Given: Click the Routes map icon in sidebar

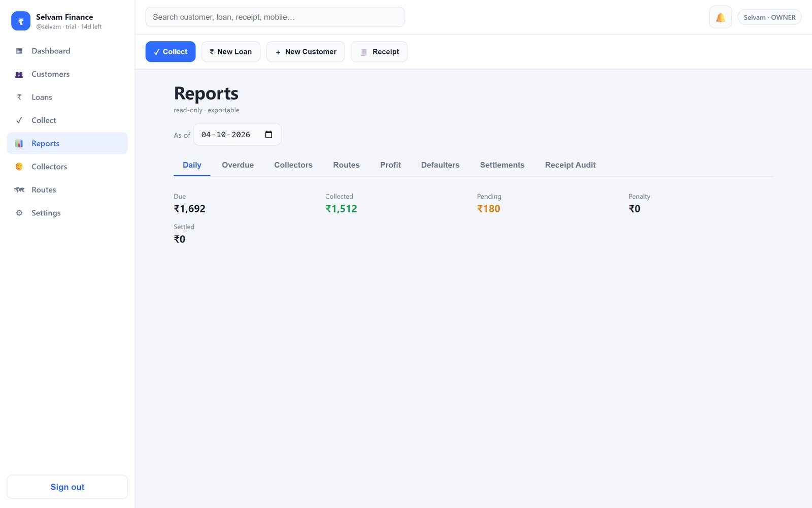Looking at the screenshot, I should click(19, 189).
